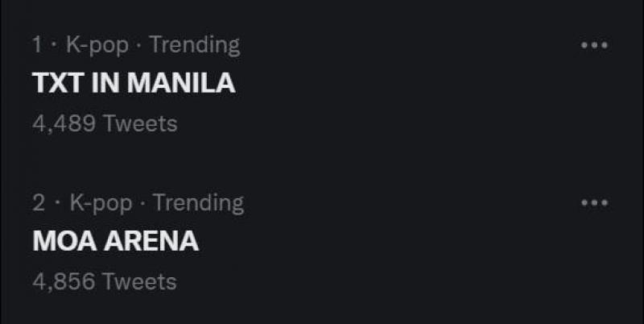Open the MOA ARENA trending topic

(115, 241)
